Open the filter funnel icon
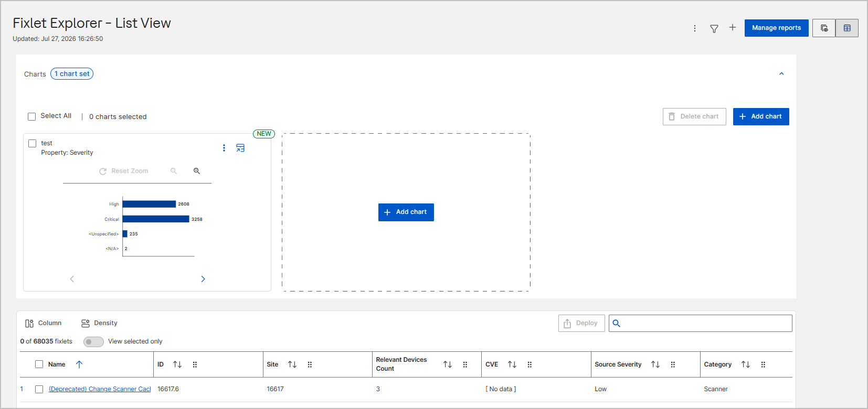 point(714,29)
